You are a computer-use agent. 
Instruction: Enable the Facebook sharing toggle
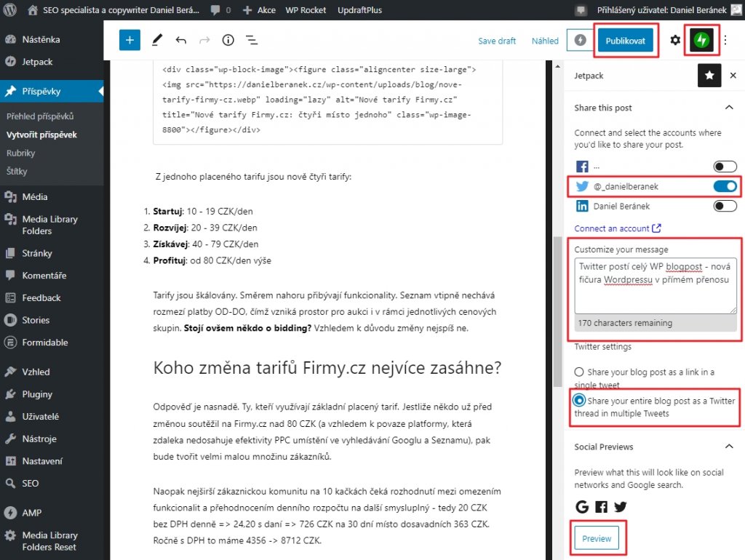725,166
